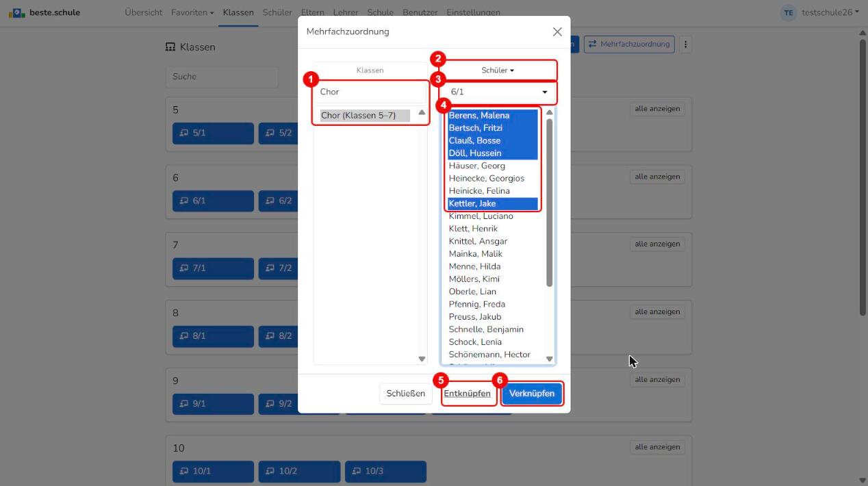Select student Häuser, Georg
The height and width of the screenshot is (486, 868).
click(x=493, y=166)
